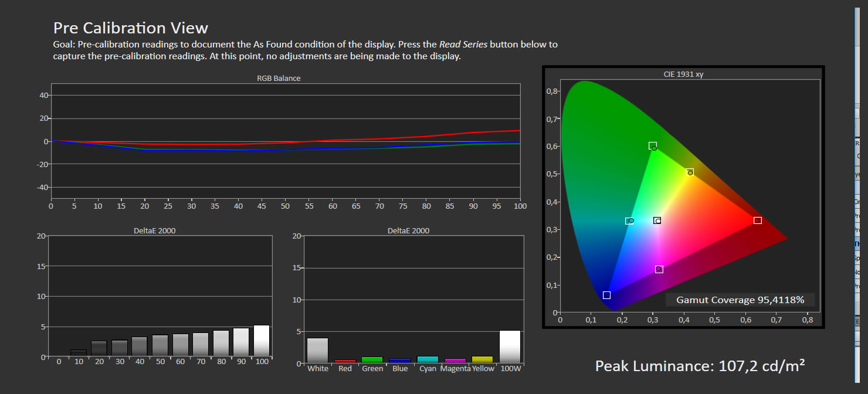Image resolution: width=868 pixels, height=394 pixels.
Task: Click the 'Pre Calibration View' heading
Action: (131, 28)
